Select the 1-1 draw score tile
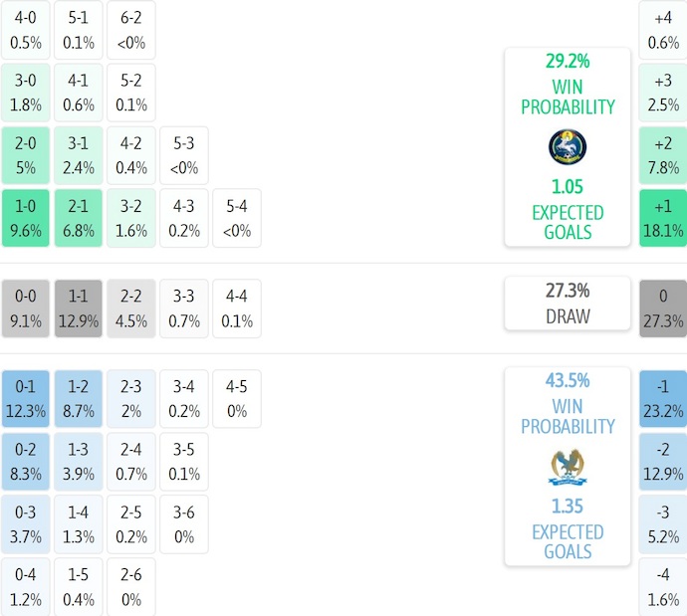The image size is (687, 616). coord(79,308)
